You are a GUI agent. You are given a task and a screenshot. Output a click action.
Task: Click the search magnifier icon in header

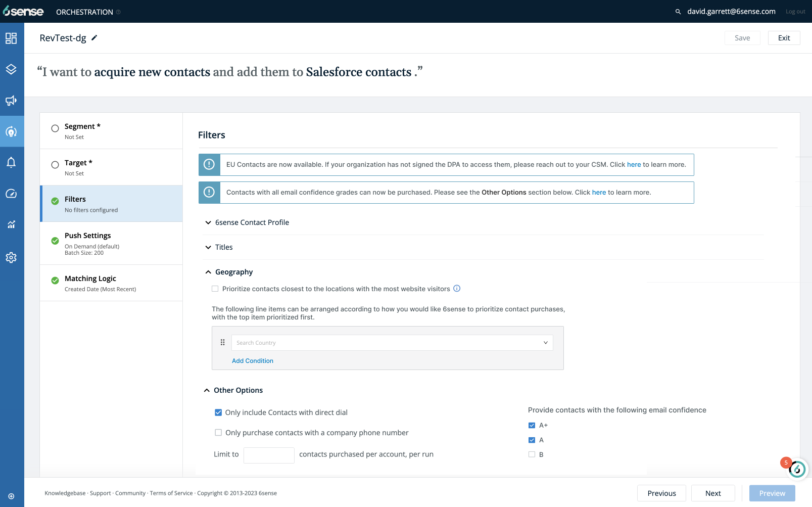click(678, 12)
